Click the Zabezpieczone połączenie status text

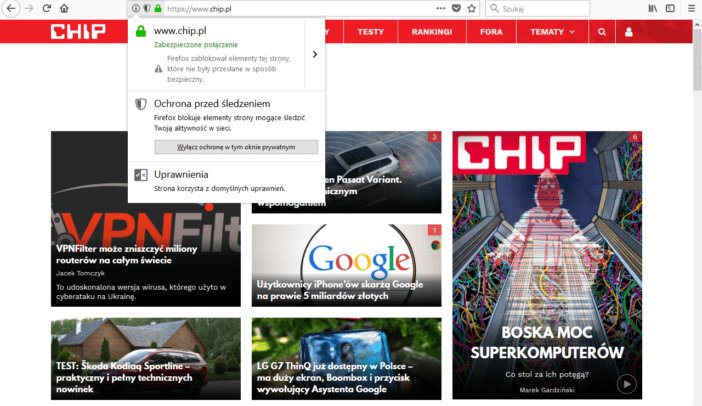(196, 45)
